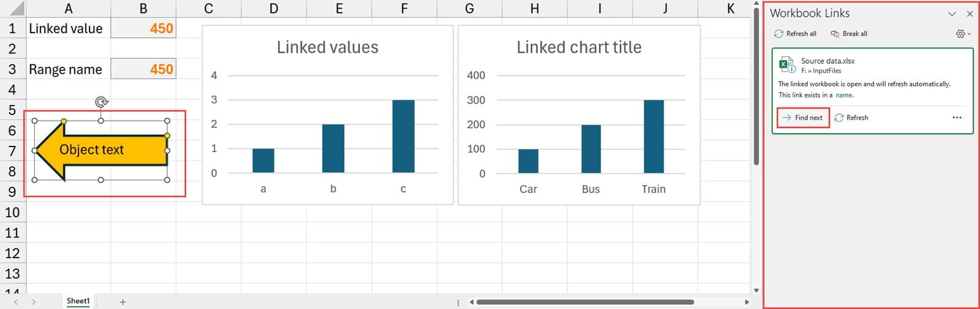Screen dimensions: 980x309
Task: Select cell B1 containing 450
Action: [x=143, y=28]
